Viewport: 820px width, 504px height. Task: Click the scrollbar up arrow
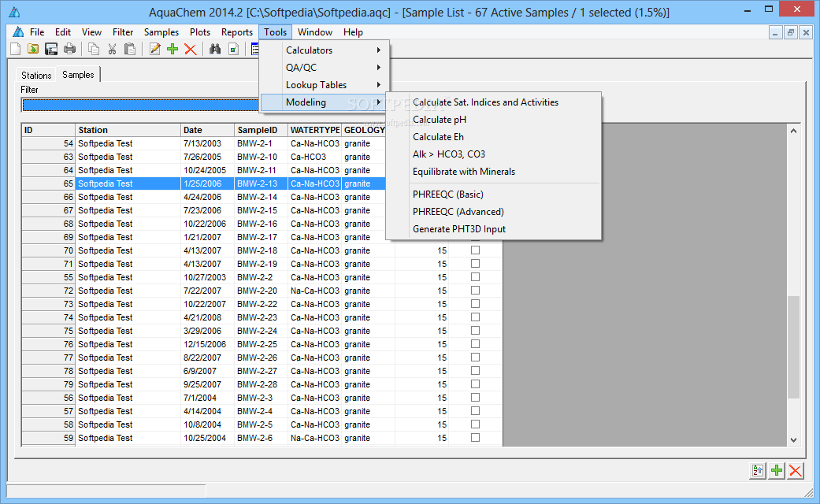tap(793, 131)
